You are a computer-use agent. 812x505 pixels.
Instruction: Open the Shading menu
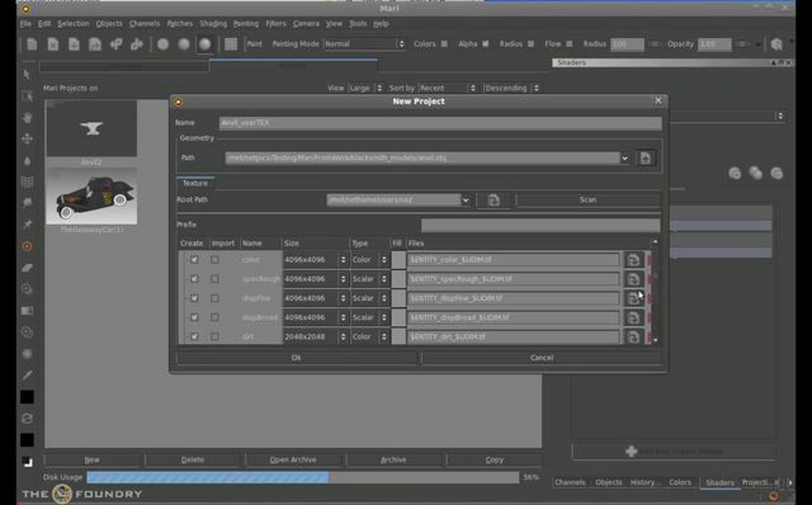[213, 24]
